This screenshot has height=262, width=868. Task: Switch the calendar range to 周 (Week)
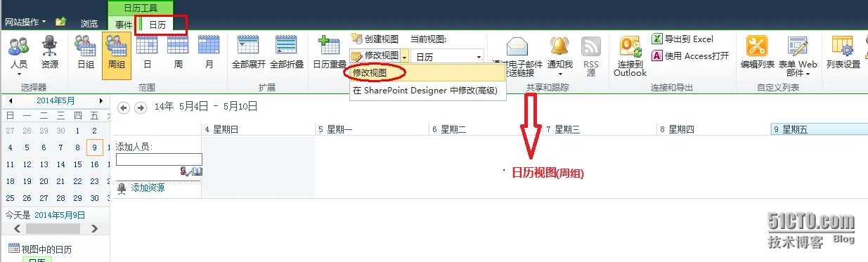pyautogui.click(x=178, y=52)
